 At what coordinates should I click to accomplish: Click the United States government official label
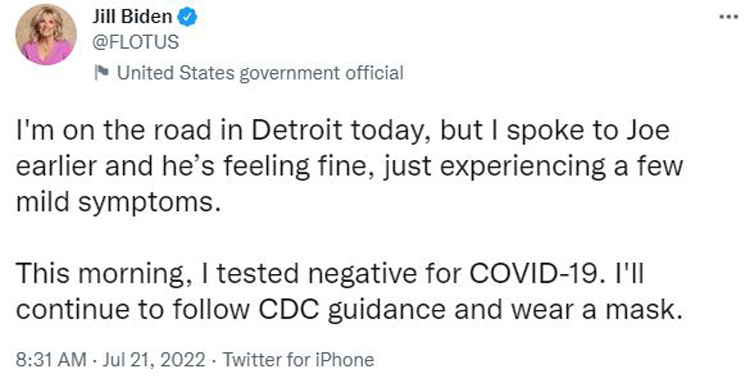click(x=260, y=73)
